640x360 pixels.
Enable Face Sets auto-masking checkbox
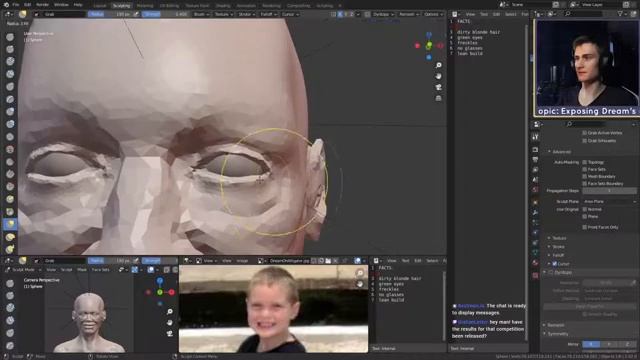tap(584, 169)
